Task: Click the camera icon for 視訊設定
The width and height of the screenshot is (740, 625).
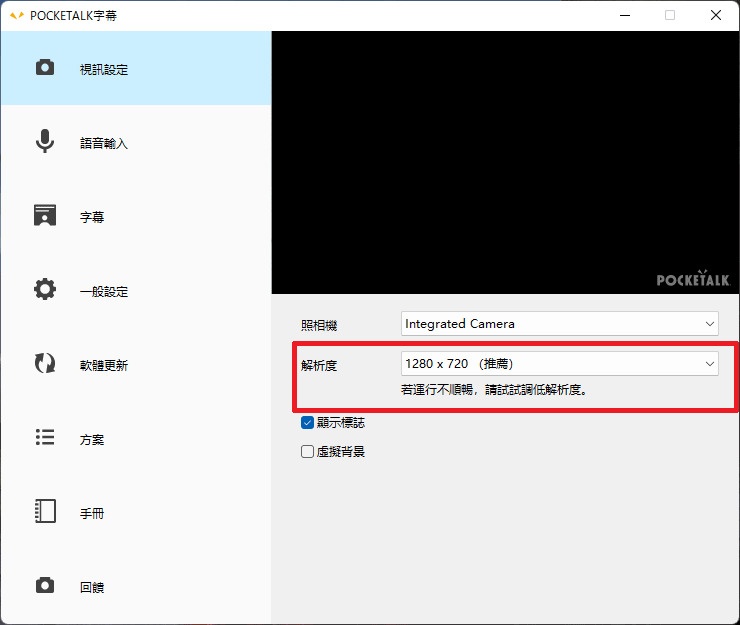Action: pos(45,68)
